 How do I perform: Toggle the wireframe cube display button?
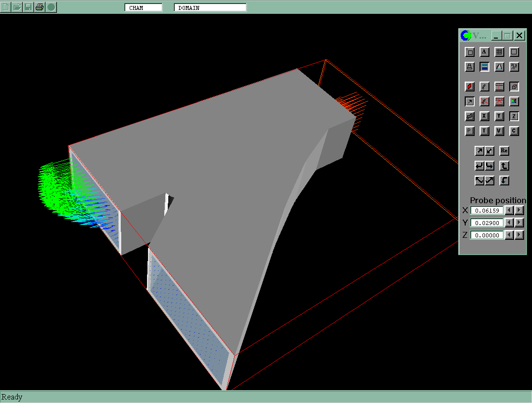click(x=514, y=87)
